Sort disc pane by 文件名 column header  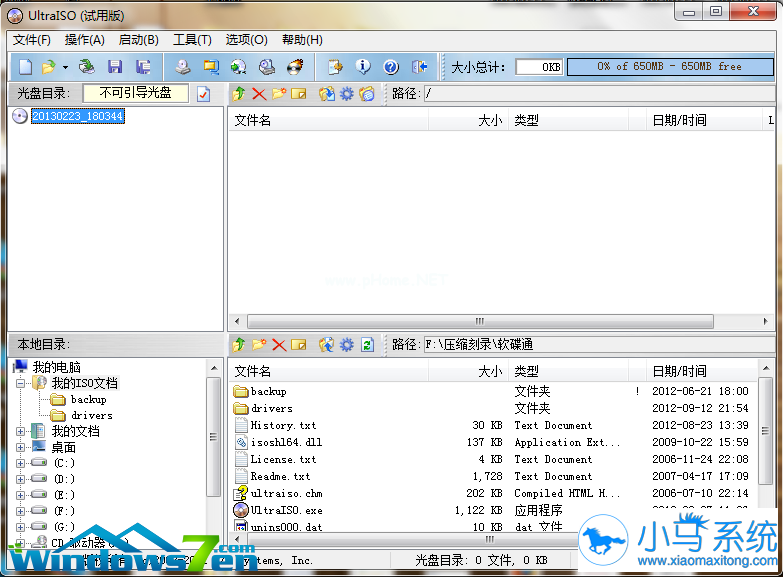329,120
